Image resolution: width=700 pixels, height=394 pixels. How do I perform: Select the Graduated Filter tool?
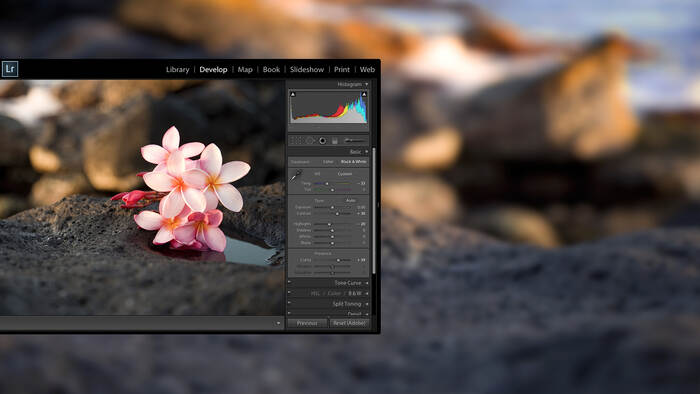[335, 141]
